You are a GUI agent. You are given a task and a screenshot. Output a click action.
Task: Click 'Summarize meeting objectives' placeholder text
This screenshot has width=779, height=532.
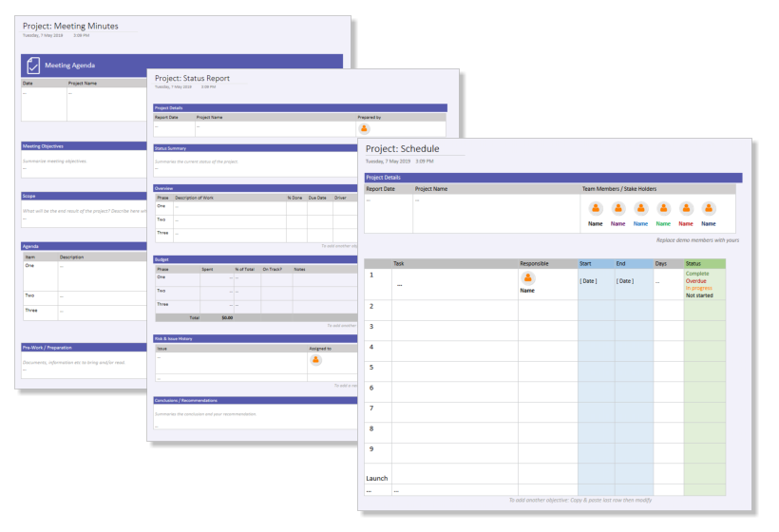coord(55,161)
